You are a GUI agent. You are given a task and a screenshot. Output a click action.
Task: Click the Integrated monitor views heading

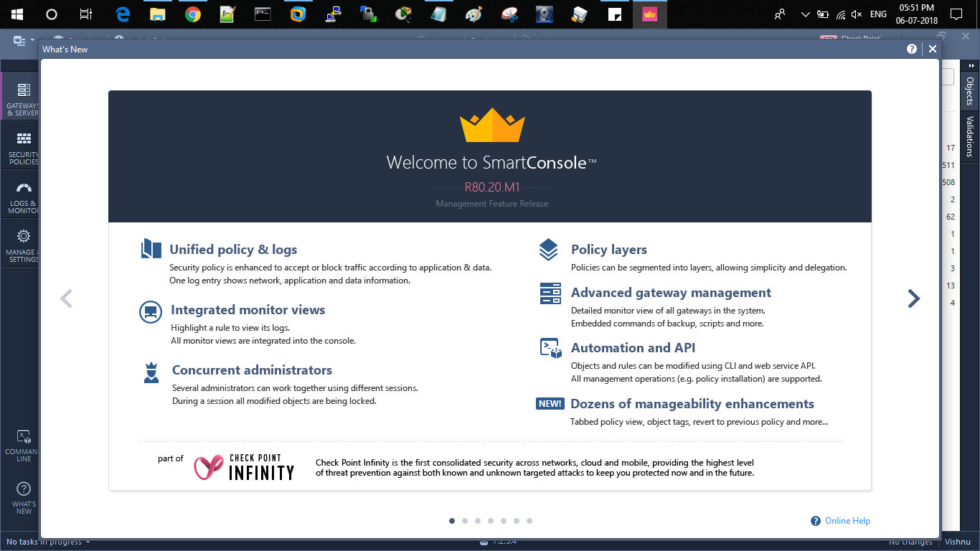point(248,310)
